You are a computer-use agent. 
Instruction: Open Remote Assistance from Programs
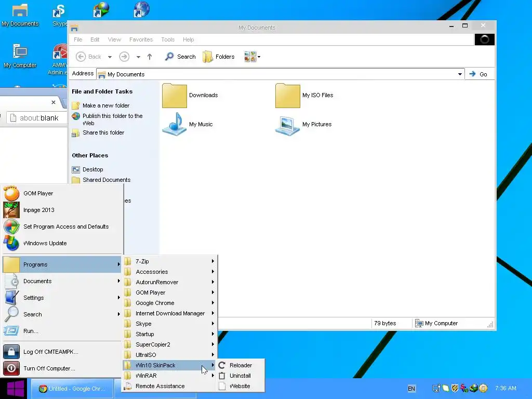[x=169, y=386]
